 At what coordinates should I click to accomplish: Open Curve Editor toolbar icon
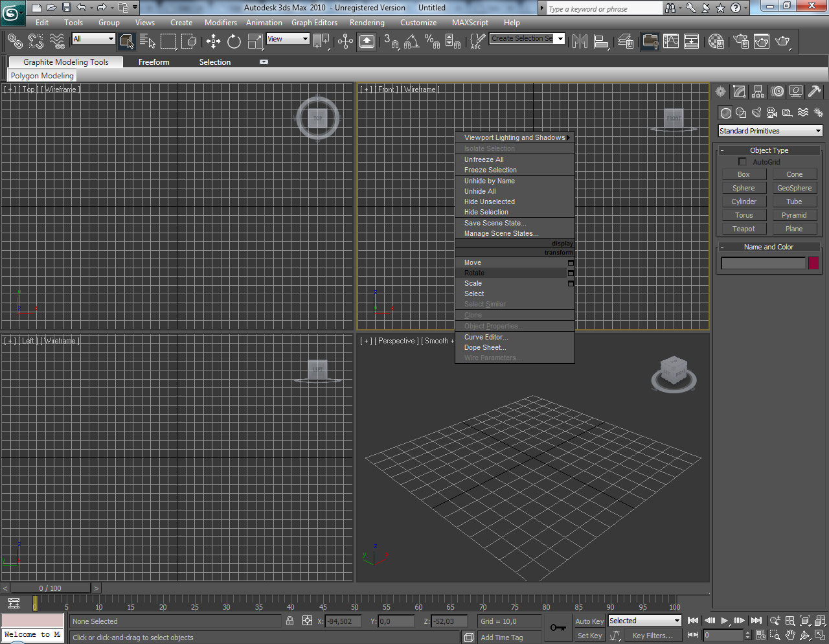[671, 41]
